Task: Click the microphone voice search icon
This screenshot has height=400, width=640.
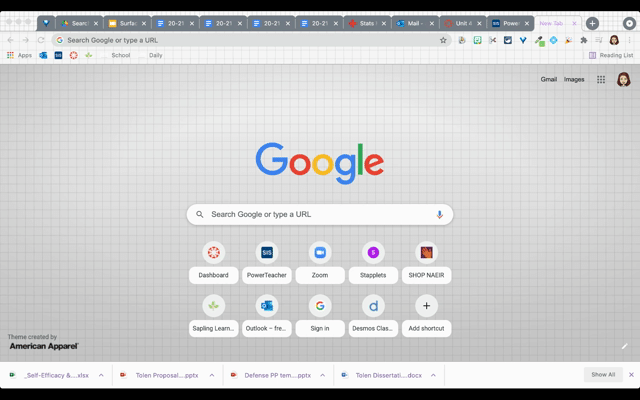Action: [439, 214]
